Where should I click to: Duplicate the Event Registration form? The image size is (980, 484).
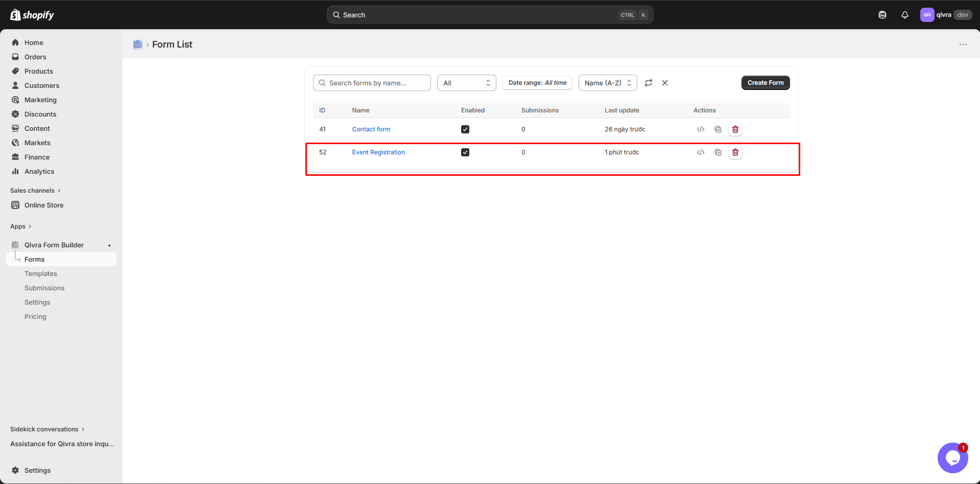point(718,152)
